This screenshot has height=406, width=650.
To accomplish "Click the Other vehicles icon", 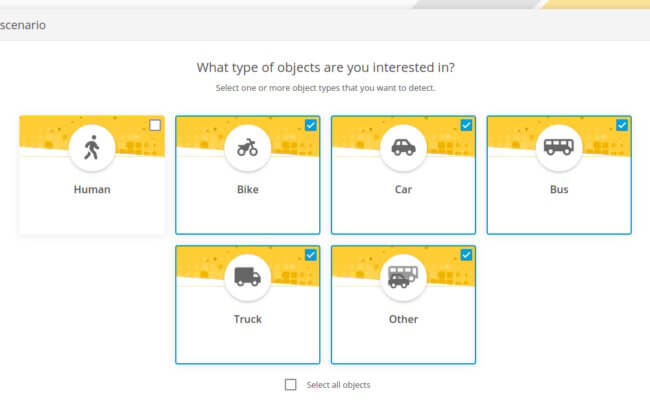I will [403, 277].
